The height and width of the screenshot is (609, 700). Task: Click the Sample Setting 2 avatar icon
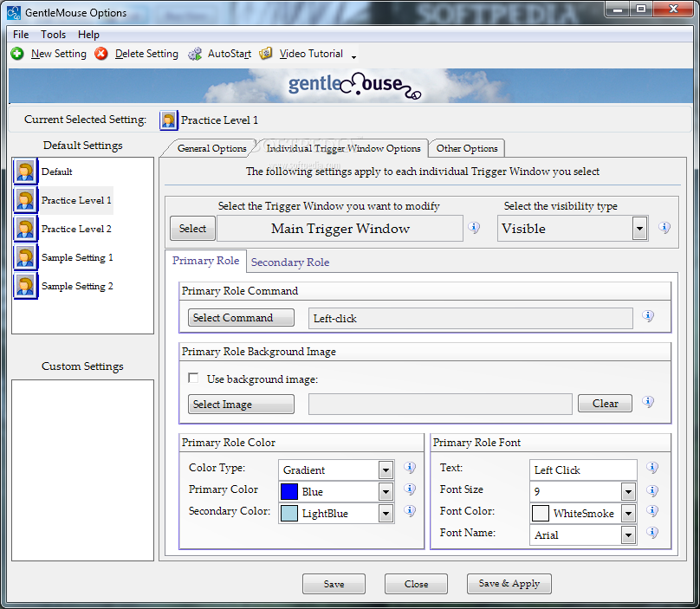(x=25, y=286)
